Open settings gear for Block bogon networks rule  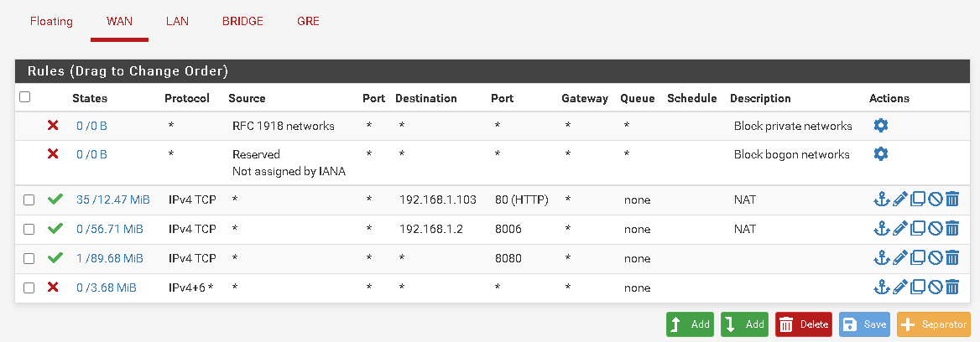click(x=881, y=153)
